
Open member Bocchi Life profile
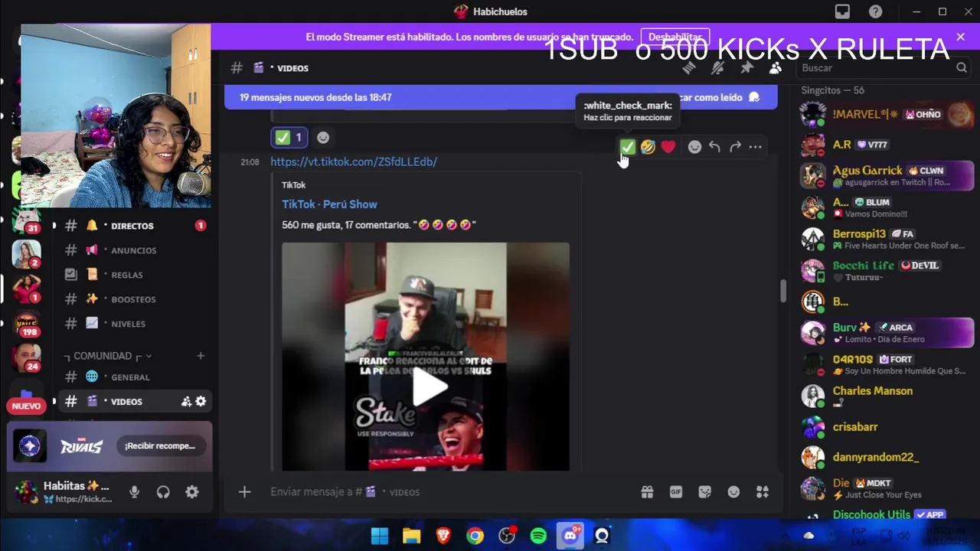point(886,270)
